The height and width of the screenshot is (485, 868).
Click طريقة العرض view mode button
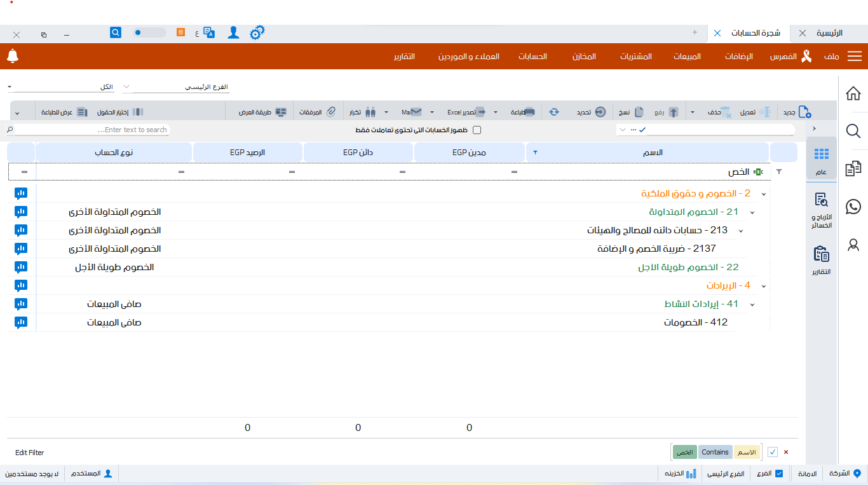[262, 112]
